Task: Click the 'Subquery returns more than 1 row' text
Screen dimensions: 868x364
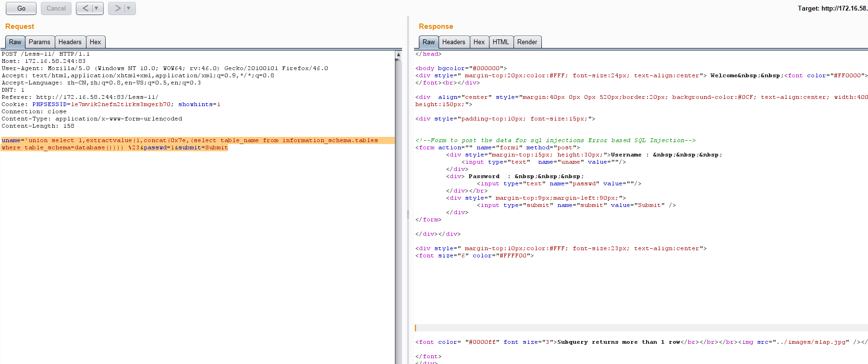Action: point(619,342)
